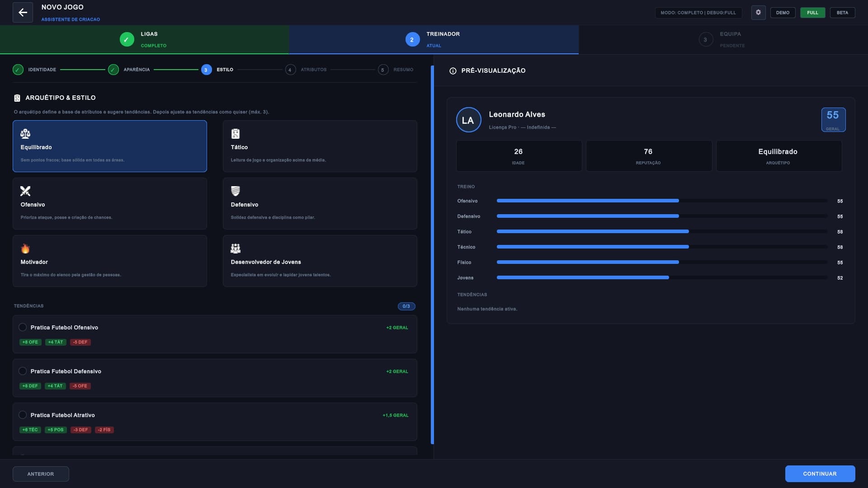Select the Motivador archetype card
Viewport: 868px width, 488px height.
[110, 261]
